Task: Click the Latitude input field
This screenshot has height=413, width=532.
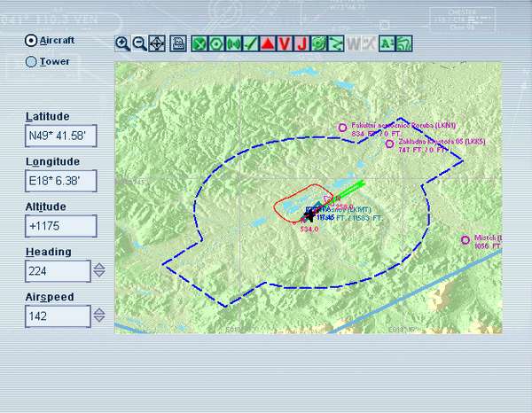Action: click(60, 136)
